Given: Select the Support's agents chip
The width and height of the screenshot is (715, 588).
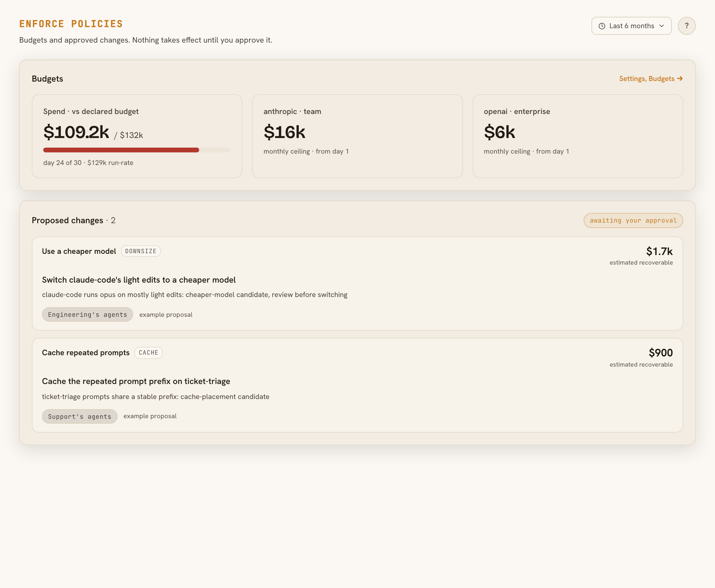Looking at the screenshot, I should click(79, 417).
